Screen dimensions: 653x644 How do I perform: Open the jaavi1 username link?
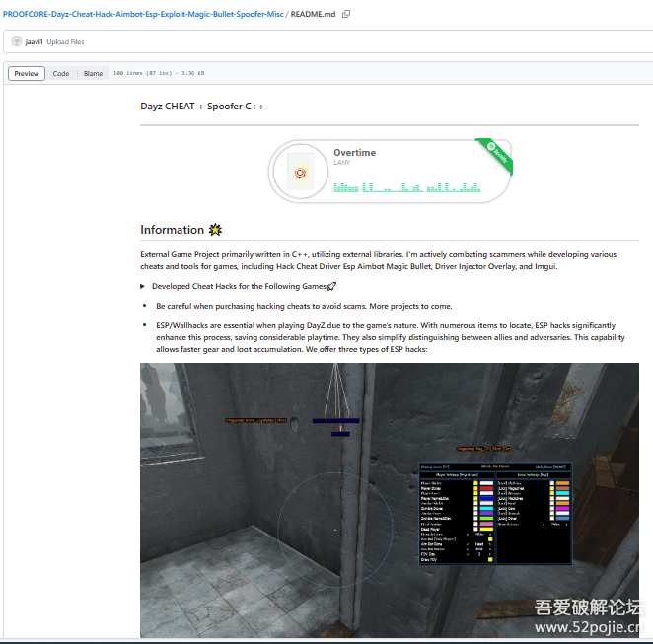pos(34,42)
